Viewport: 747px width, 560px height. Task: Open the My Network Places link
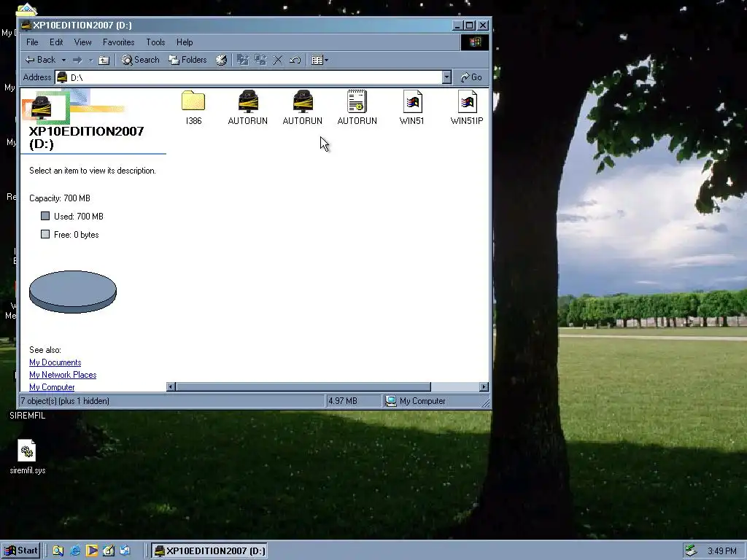(63, 375)
